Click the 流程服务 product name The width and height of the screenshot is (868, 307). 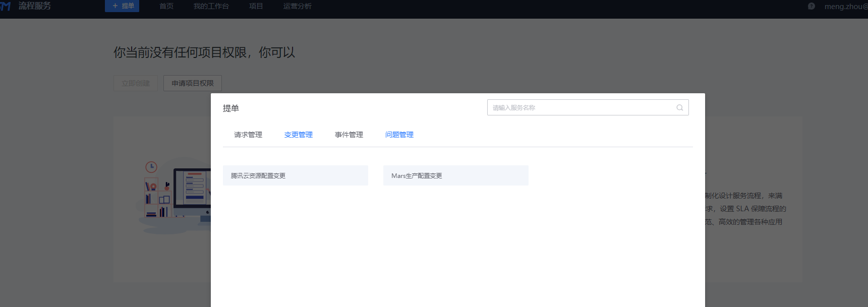click(35, 6)
